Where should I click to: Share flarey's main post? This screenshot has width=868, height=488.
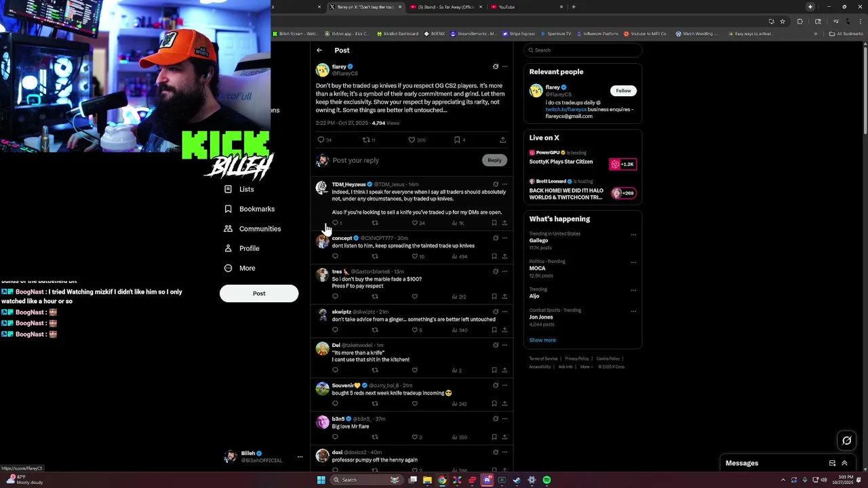[502, 140]
